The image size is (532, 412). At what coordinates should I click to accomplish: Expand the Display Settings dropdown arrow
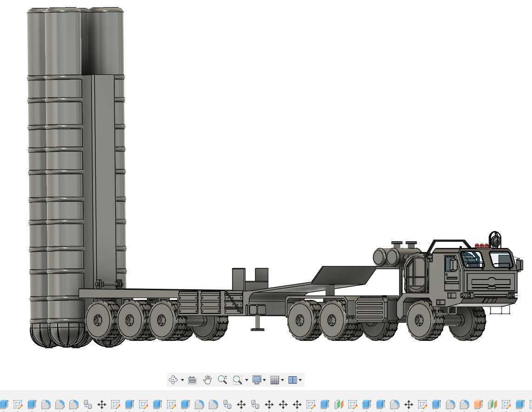pos(264,380)
